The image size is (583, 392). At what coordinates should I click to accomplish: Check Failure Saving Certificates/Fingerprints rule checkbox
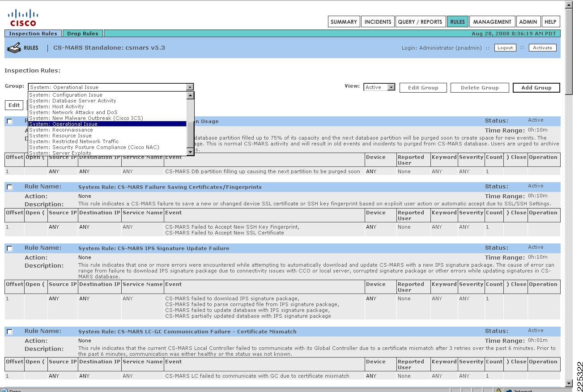(9, 187)
